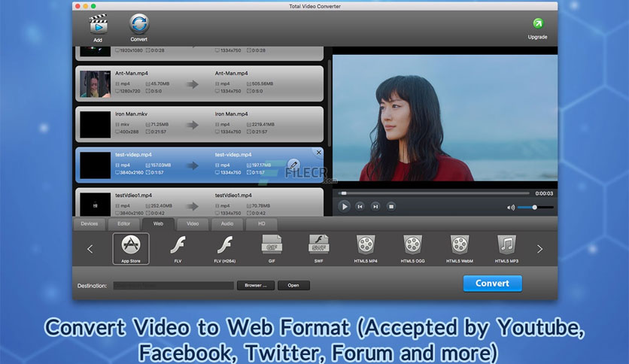The image size is (629, 364).
Task: Click the 2219.41MB output size
Action: point(263,124)
